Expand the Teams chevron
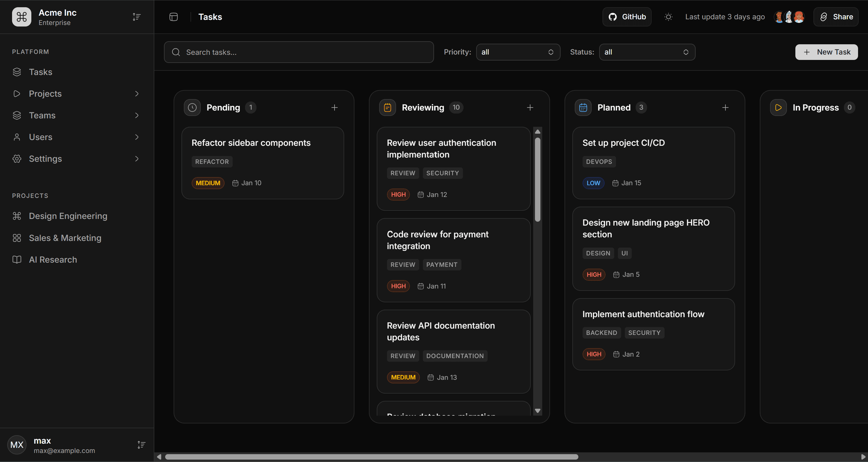This screenshot has height=462, width=868. coord(137,116)
